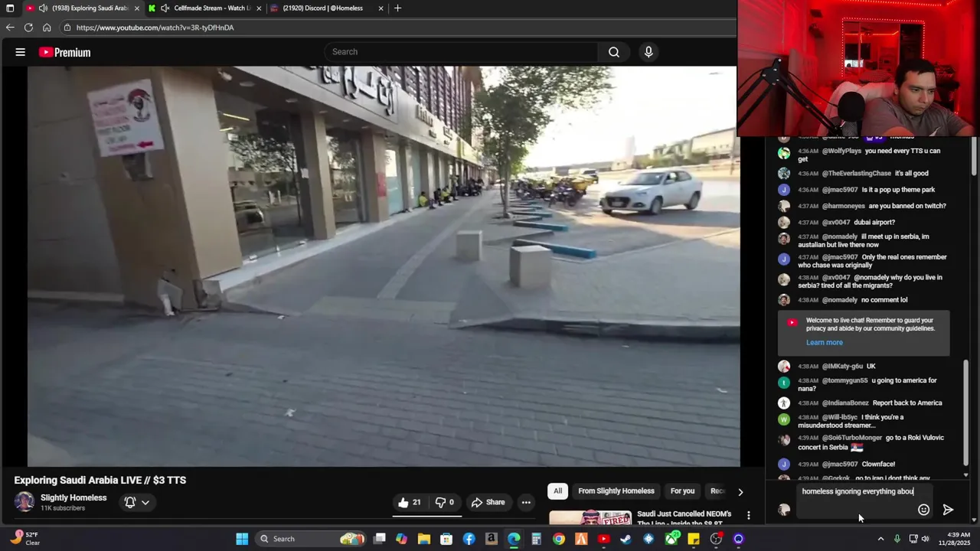Reload the page with the refresh icon
980x551 pixels.
coord(28,28)
